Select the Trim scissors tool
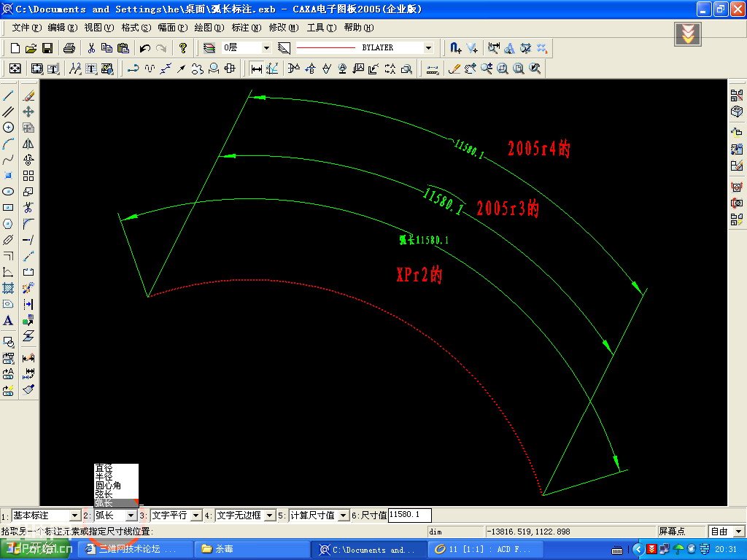The image size is (747, 560). (28, 208)
